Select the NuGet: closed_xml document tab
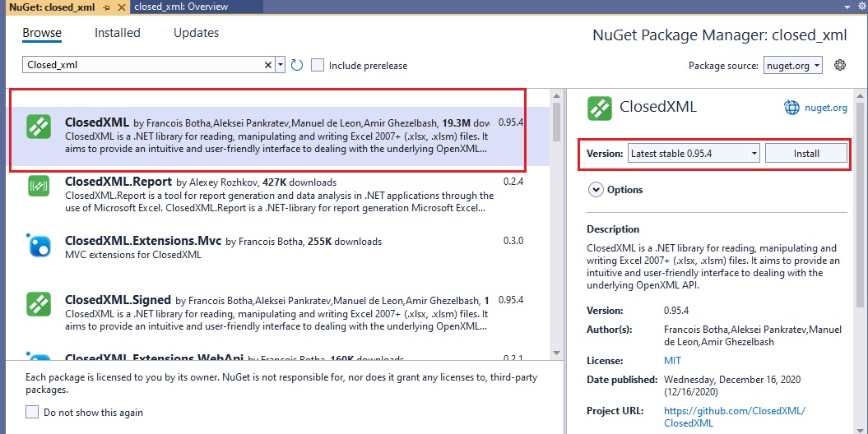The height and width of the screenshot is (434, 868). coord(52,7)
